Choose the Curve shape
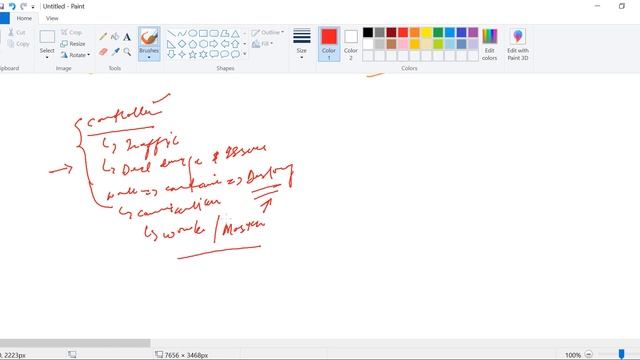The image size is (640, 360). (x=182, y=33)
